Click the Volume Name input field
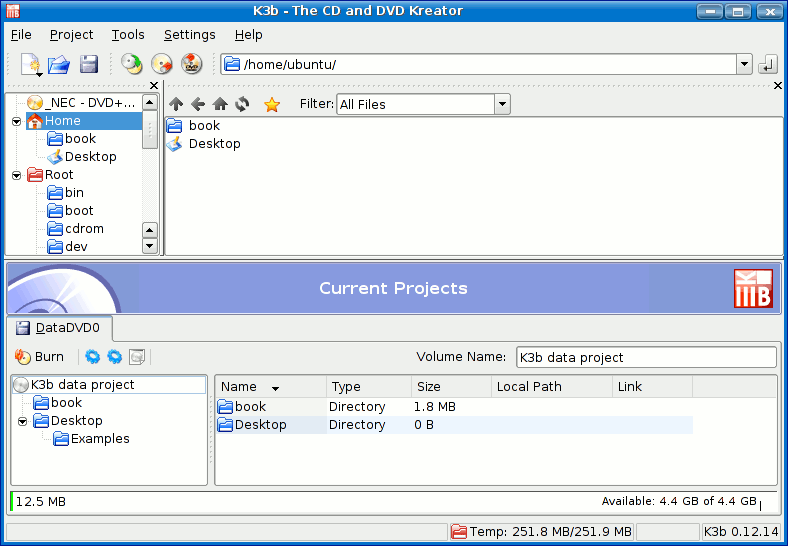 (646, 357)
